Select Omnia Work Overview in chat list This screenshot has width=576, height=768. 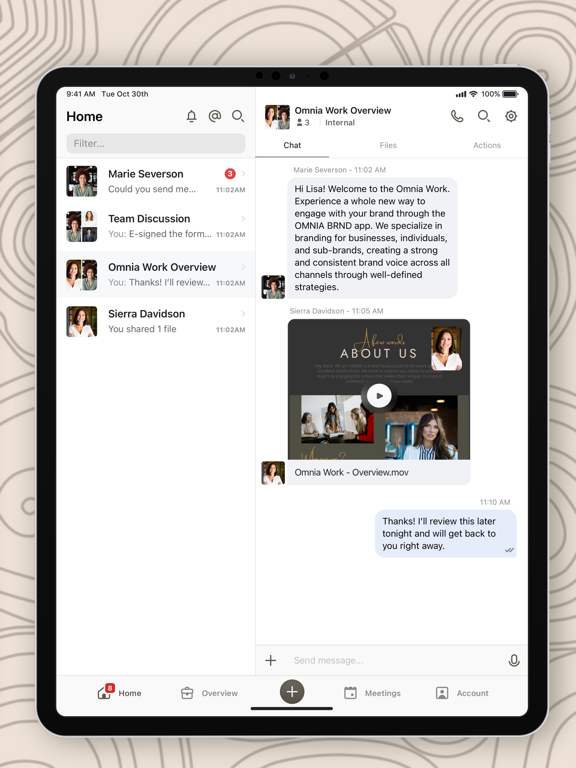tap(156, 274)
